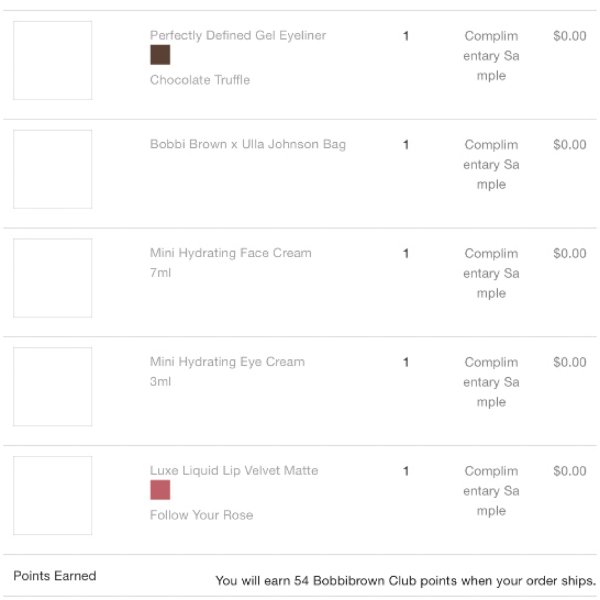Click the Perfectly Defined Gel Eyeliner product link

pyautogui.click(x=238, y=35)
